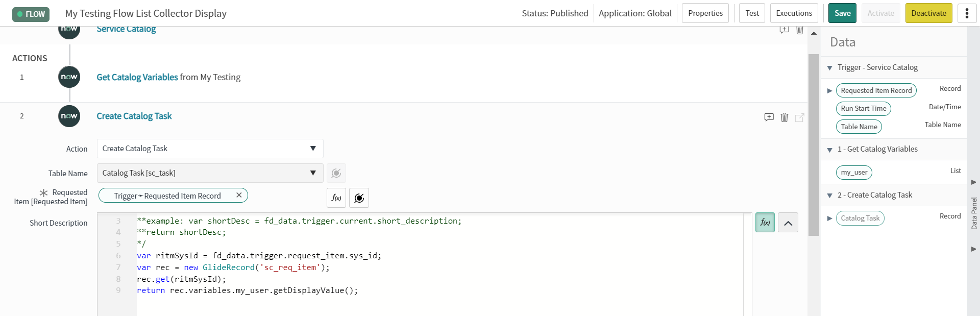980x316 pixels.
Task: Collapse the Short Description script editor
Action: [788, 223]
